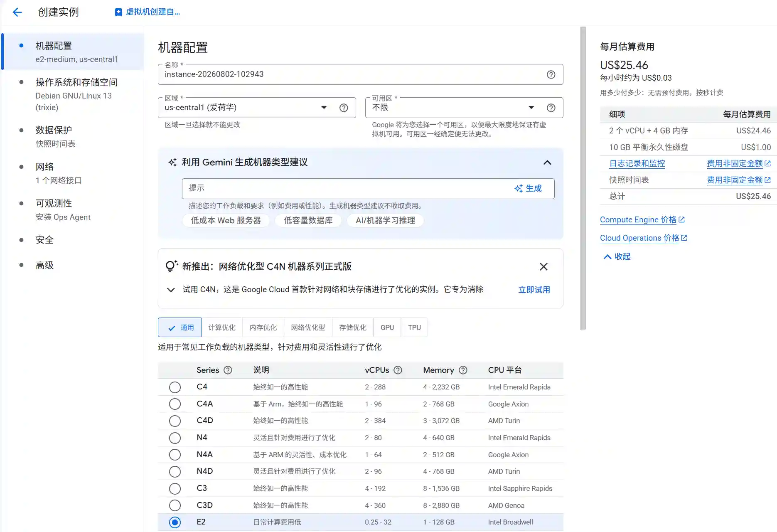Click the lightbulb icon beside 新推出
Image resolution: width=777 pixels, height=532 pixels.
[172, 266]
